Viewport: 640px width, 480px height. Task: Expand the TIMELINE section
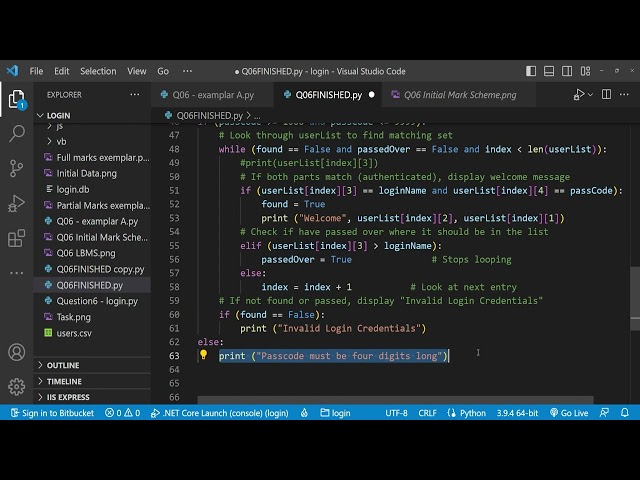pyautogui.click(x=64, y=381)
